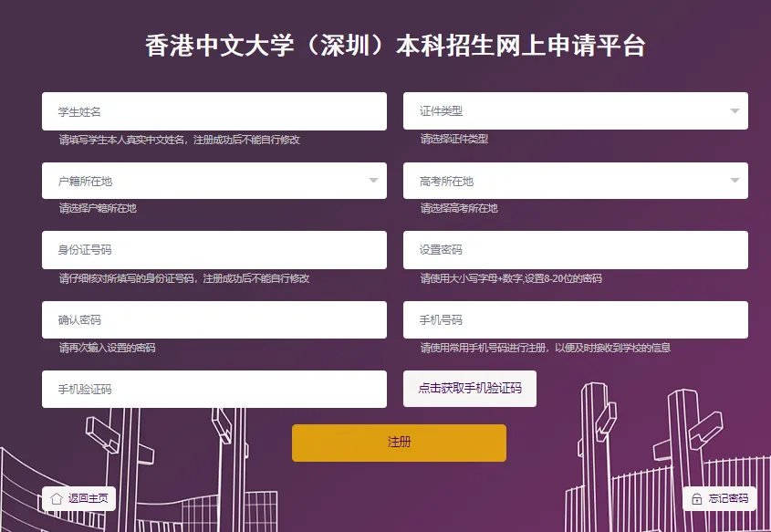Select the 确认密码 input field

[214, 320]
